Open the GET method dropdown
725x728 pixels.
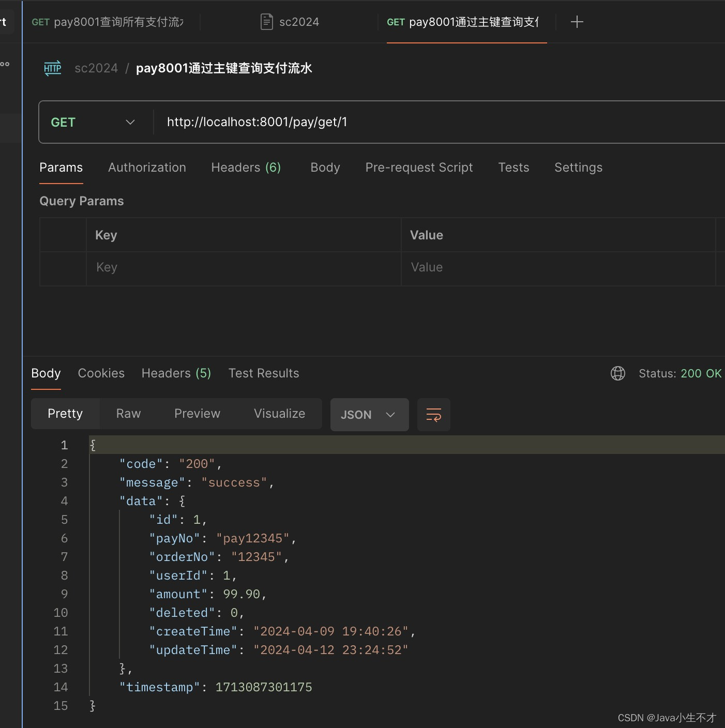[93, 122]
